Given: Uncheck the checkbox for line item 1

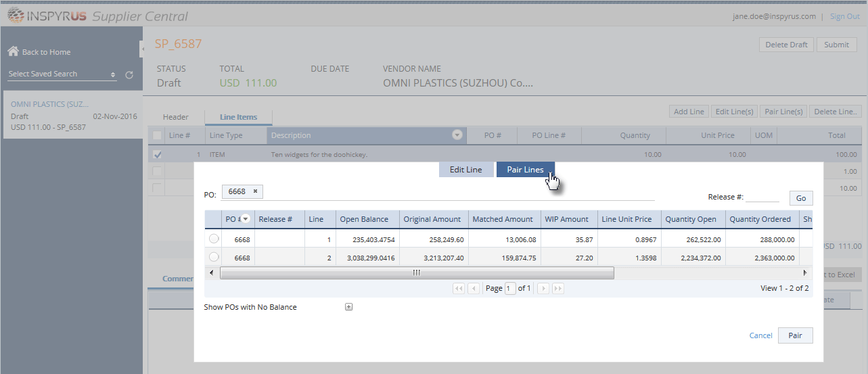Looking at the screenshot, I should point(158,154).
